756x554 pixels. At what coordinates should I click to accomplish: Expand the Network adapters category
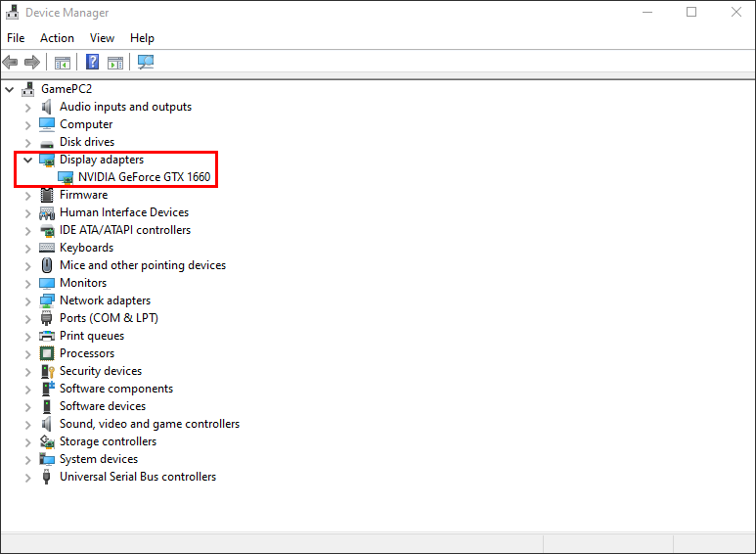coord(28,301)
